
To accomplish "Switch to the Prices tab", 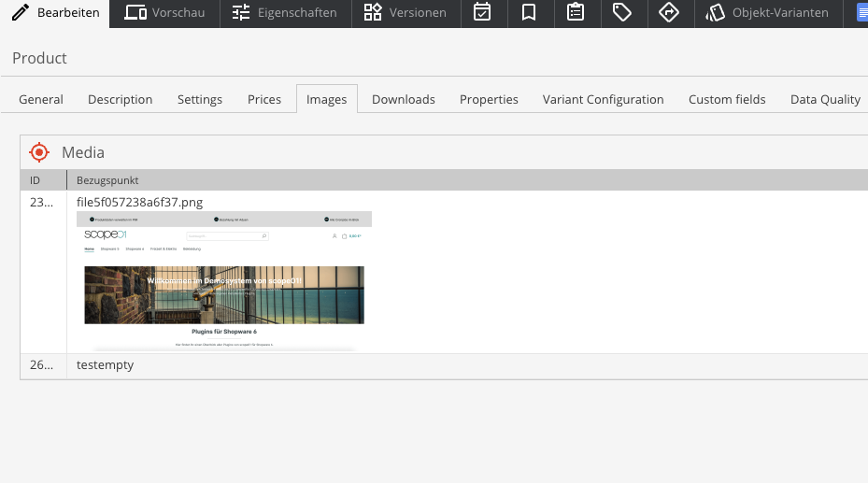I will (x=264, y=100).
